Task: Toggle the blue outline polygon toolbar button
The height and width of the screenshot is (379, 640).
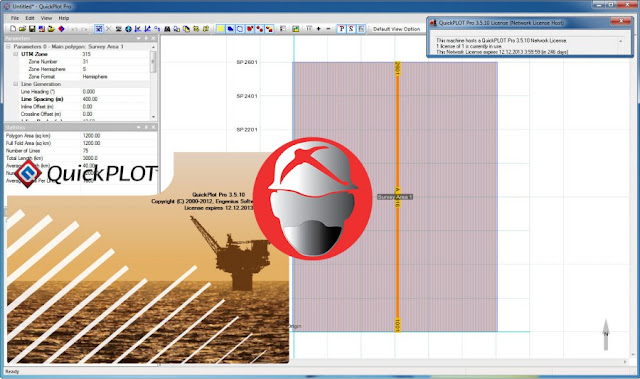Action: click(240, 29)
